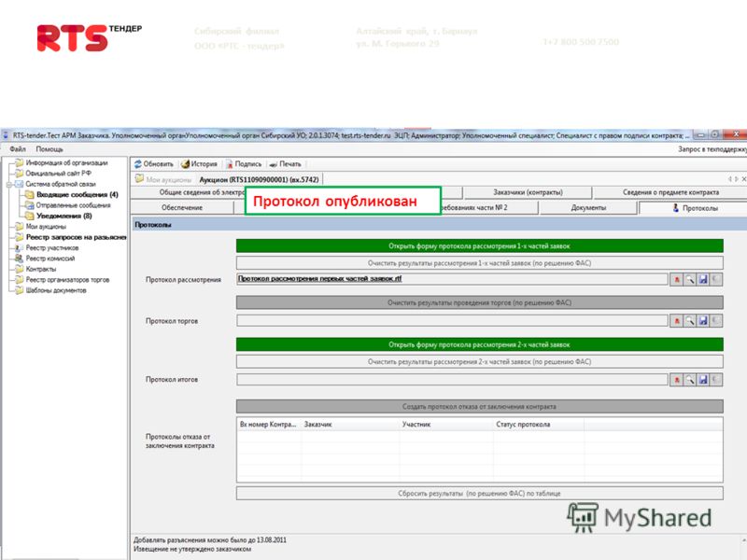Collapse the Система обратной связи tree node

point(9,184)
